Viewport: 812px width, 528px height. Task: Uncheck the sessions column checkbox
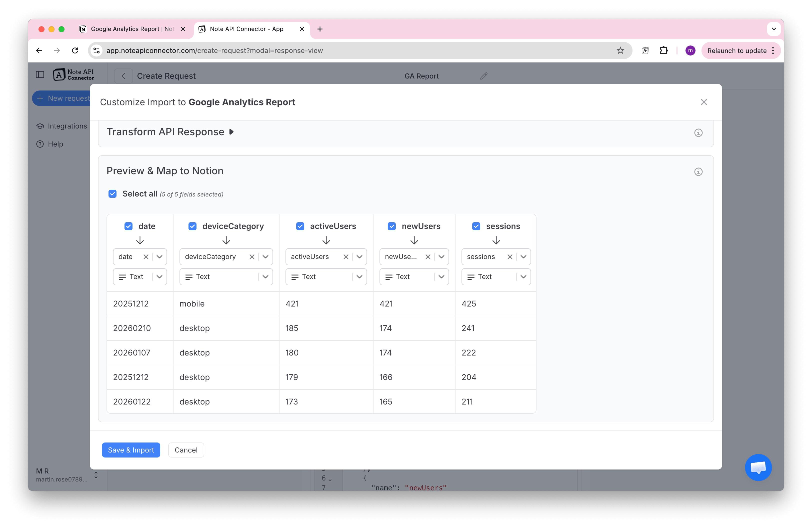(x=476, y=226)
